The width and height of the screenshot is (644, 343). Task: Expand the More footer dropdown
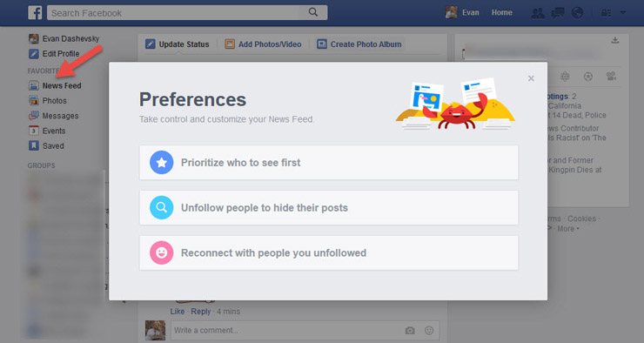568,229
